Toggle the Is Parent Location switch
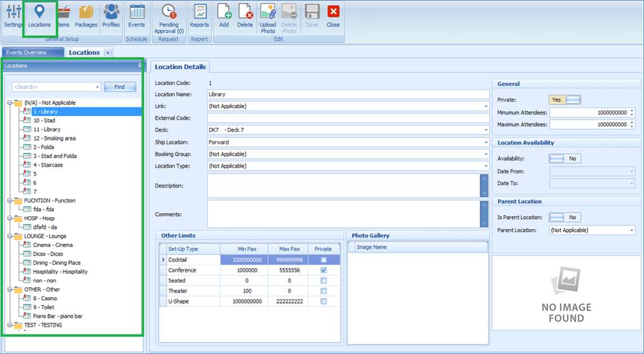The height and width of the screenshot is (354, 644). point(565,217)
